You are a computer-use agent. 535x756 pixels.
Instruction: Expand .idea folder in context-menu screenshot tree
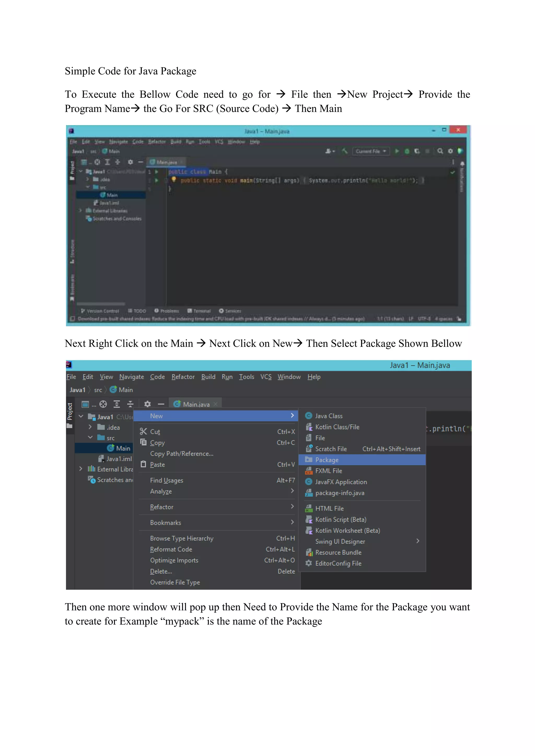[x=90, y=427]
